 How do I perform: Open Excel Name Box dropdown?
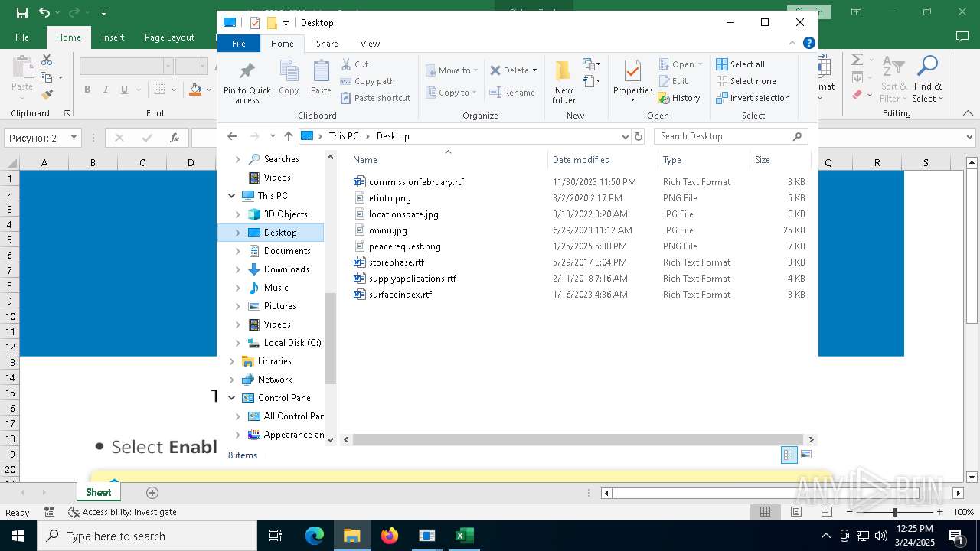[x=73, y=138]
